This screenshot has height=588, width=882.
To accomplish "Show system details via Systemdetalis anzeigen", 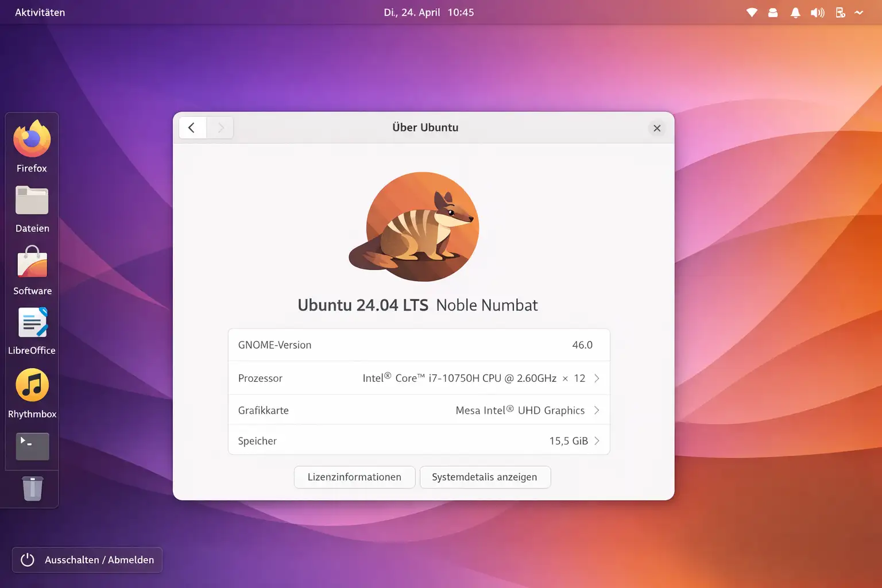I will pyautogui.click(x=485, y=477).
